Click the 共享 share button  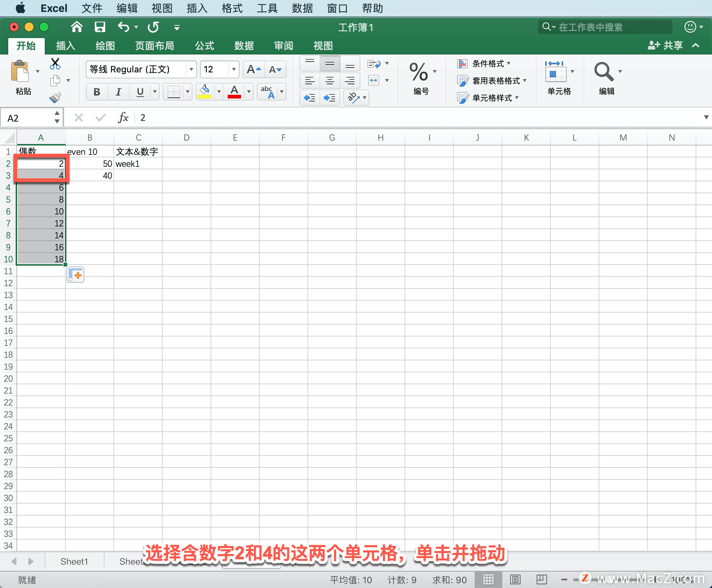(665, 46)
